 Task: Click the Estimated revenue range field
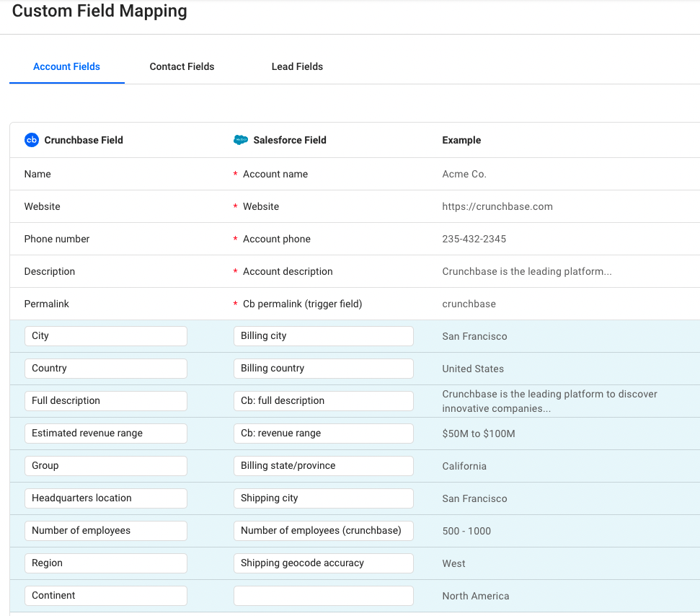[x=106, y=434]
